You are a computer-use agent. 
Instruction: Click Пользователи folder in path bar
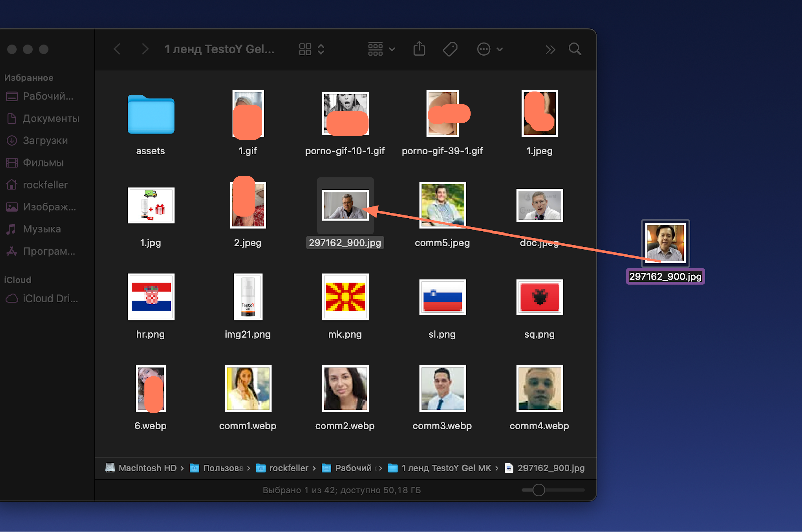pos(217,468)
